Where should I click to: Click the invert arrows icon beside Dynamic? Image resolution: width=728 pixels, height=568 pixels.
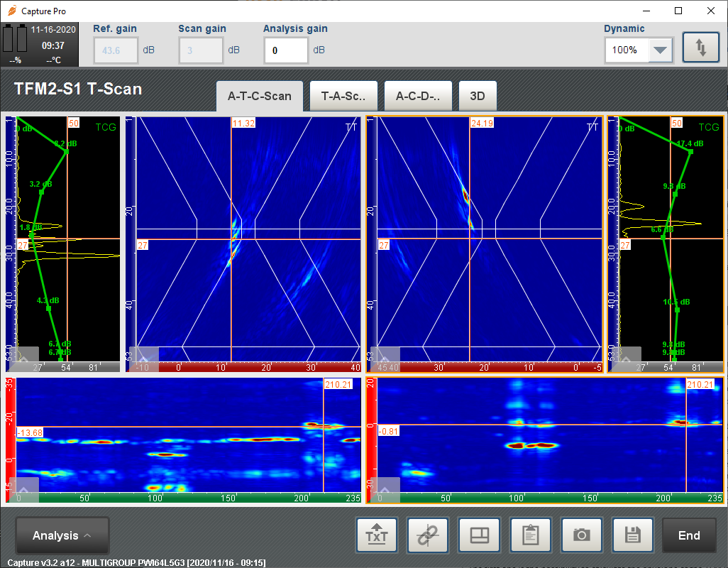[701, 46]
